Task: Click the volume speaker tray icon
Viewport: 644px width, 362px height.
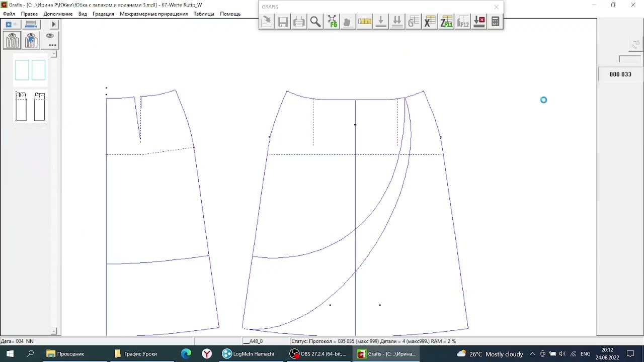Action: [562, 354]
